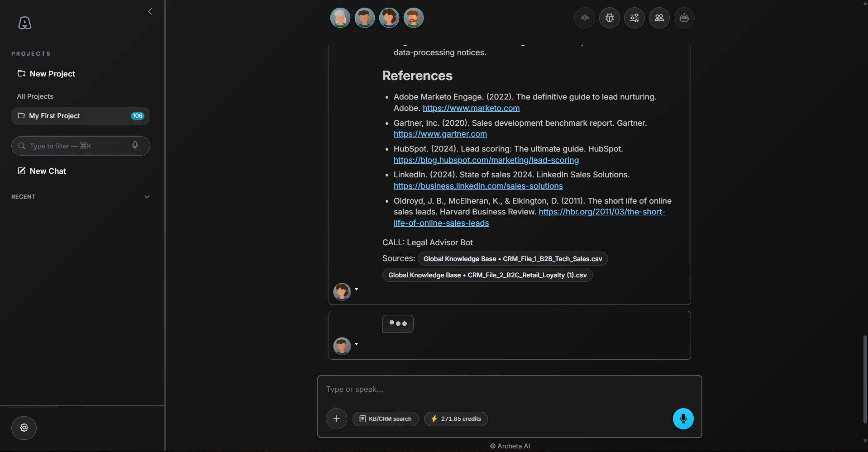Create a New Project
The image size is (868, 452).
pyautogui.click(x=46, y=74)
